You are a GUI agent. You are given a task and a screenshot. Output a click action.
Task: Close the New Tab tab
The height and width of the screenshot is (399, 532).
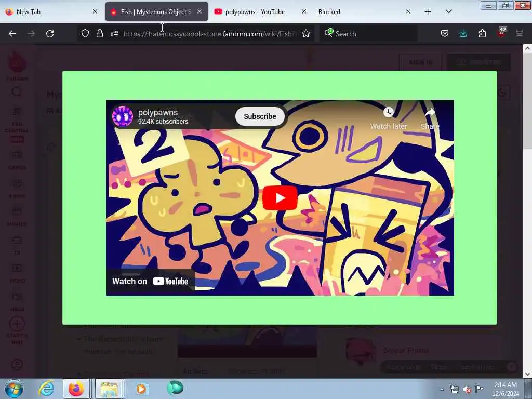95,11
